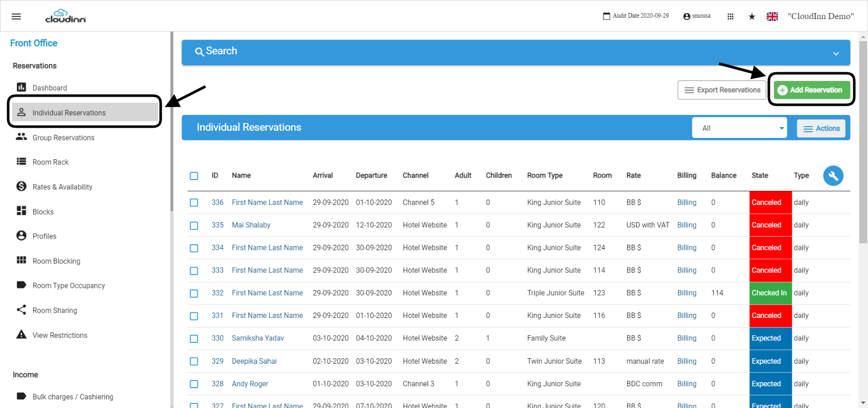The image size is (868, 408).
Task: Check the box for reservation 329
Action: [x=194, y=361]
